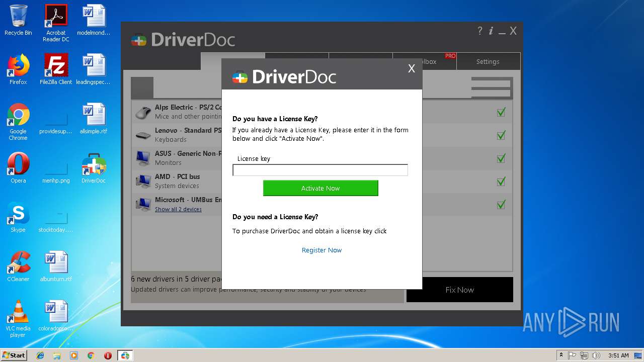Image resolution: width=644 pixels, height=362 pixels.
Task: Select the AMD PCI bus device icon
Action: click(x=143, y=181)
